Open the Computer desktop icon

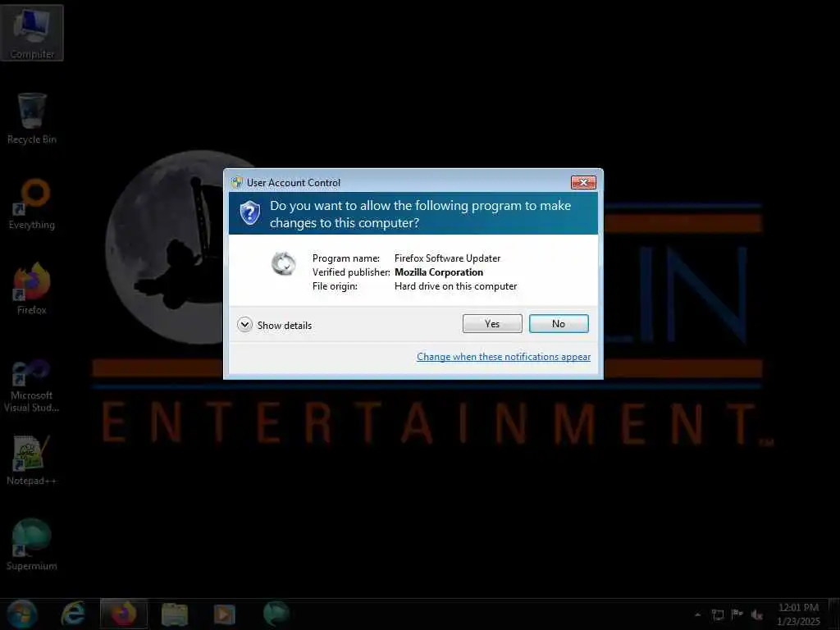point(32,33)
